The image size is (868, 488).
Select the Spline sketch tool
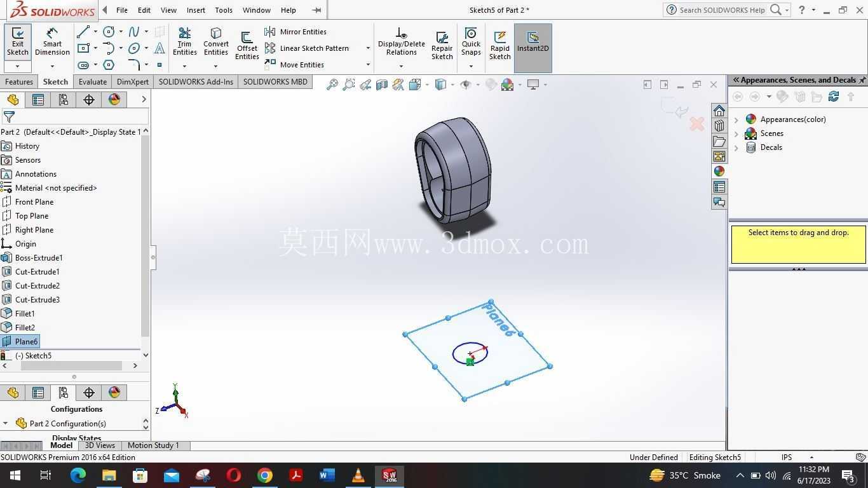[x=134, y=31]
